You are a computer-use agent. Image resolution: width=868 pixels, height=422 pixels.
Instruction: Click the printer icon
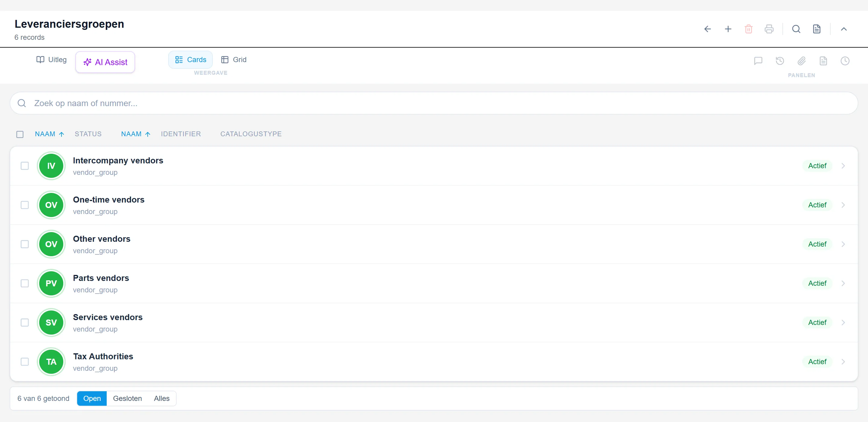769,29
